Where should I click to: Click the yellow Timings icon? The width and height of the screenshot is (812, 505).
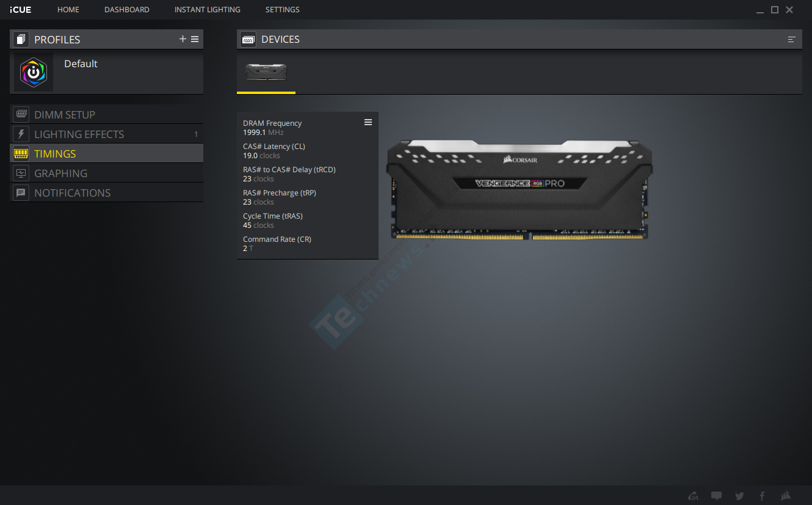click(x=21, y=153)
